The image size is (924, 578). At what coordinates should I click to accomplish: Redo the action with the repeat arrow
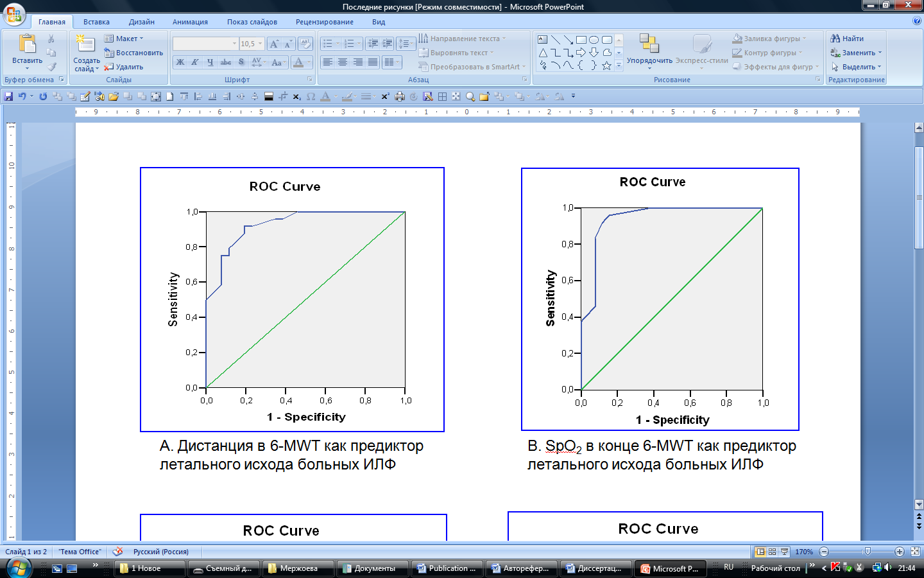click(x=43, y=96)
